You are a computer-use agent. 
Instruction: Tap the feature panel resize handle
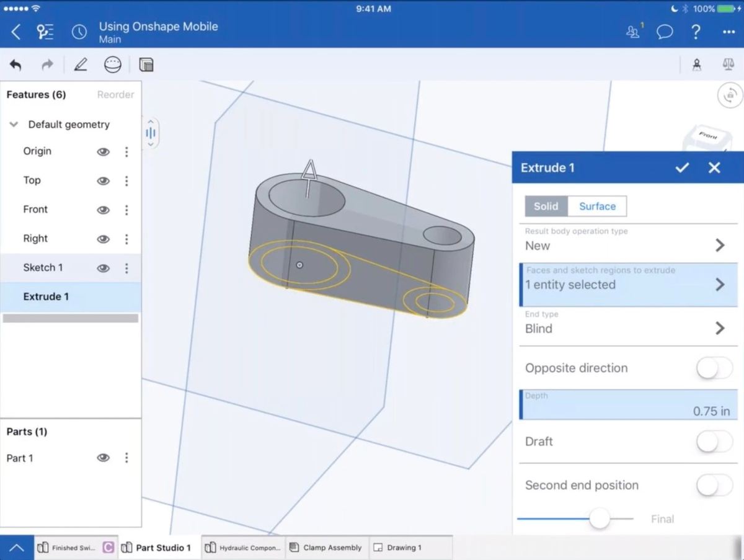pyautogui.click(x=150, y=133)
